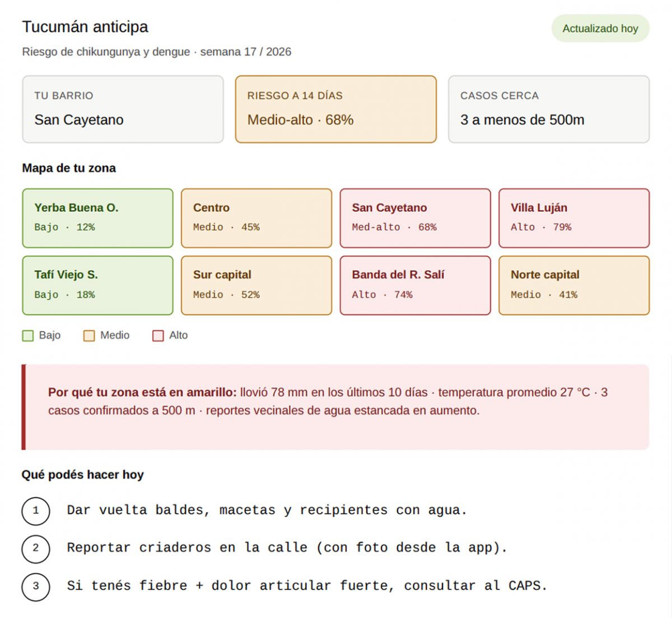This screenshot has width=672, height=618.
Task: Click the 'Bajo · 12%' risk value
Action: point(64,227)
